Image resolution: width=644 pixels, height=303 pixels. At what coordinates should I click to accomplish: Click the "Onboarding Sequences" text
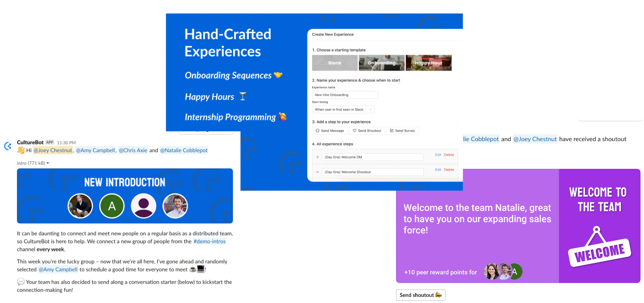[228, 75]
